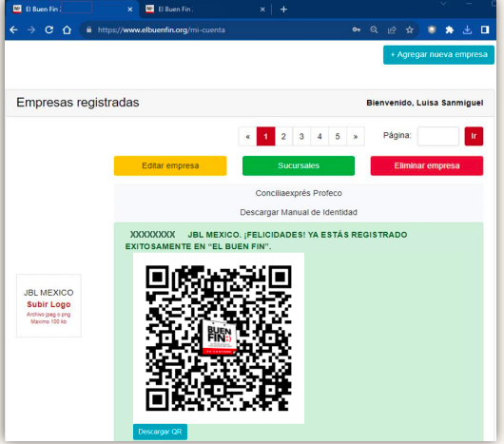The image size is (504, 444).
Task: Click the JBL MEXICO registration success message
Action: [x=266, y=241]
